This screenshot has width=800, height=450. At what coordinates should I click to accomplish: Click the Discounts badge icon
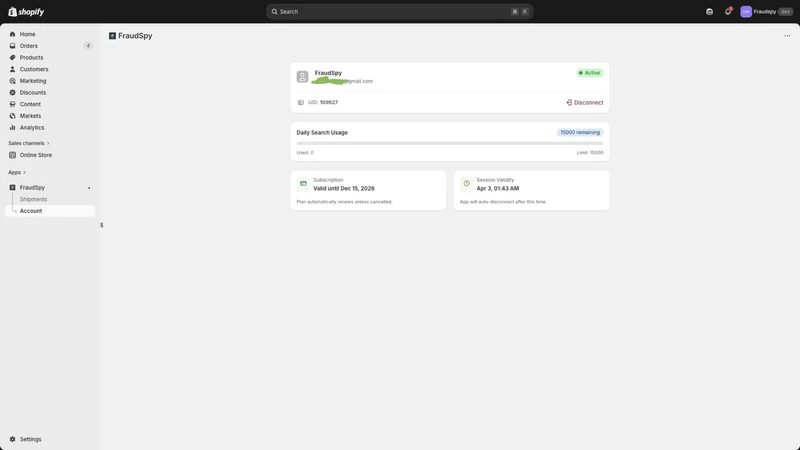(13, 93)
